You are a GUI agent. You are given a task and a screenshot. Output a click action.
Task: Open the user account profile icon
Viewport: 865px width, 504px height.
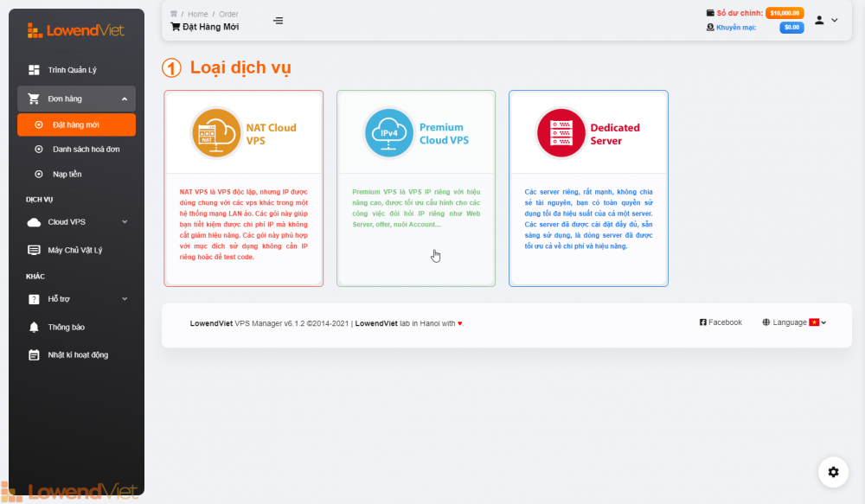[819, 21]
